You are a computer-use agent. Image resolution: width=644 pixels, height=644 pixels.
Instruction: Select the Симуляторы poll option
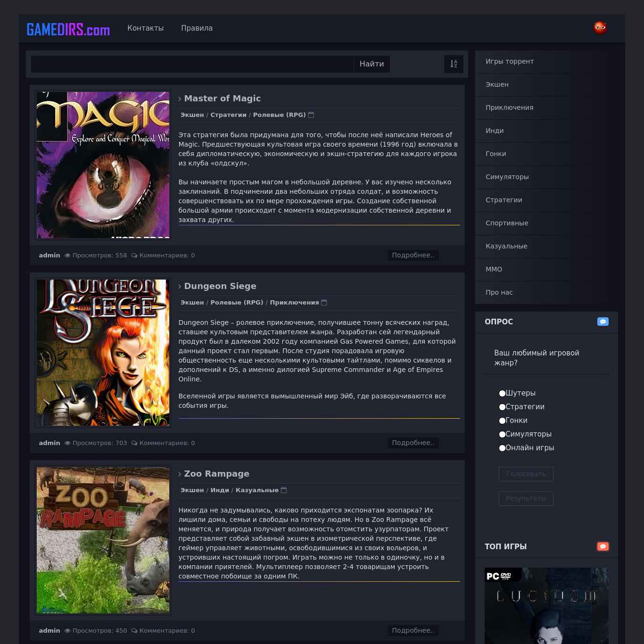(x=502, y=434)
